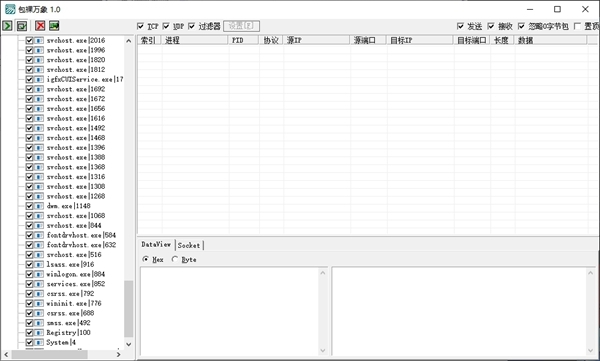Click the second toolbar icon with checkmark
This screenshot has height=361, width=600.
[22, 26]
